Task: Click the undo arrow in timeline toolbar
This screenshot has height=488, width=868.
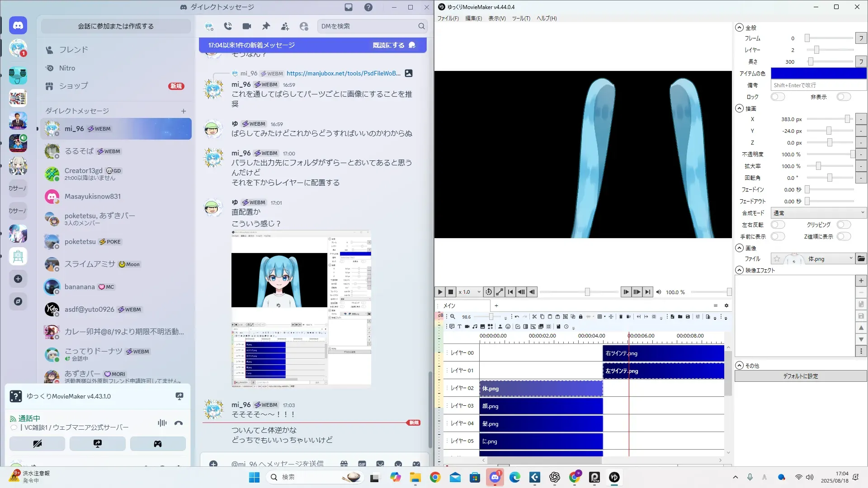Action: [x=517, y=317]
